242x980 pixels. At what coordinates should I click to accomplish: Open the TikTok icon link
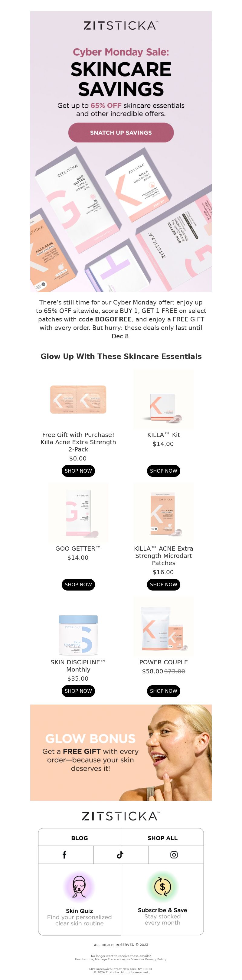pyautogui.click(x=120, y=855)
